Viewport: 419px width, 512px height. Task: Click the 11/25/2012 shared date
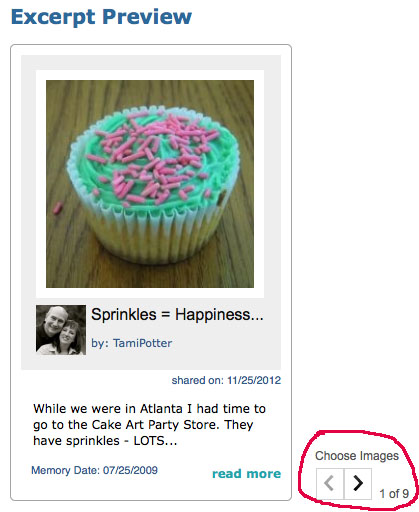point(254,380)
